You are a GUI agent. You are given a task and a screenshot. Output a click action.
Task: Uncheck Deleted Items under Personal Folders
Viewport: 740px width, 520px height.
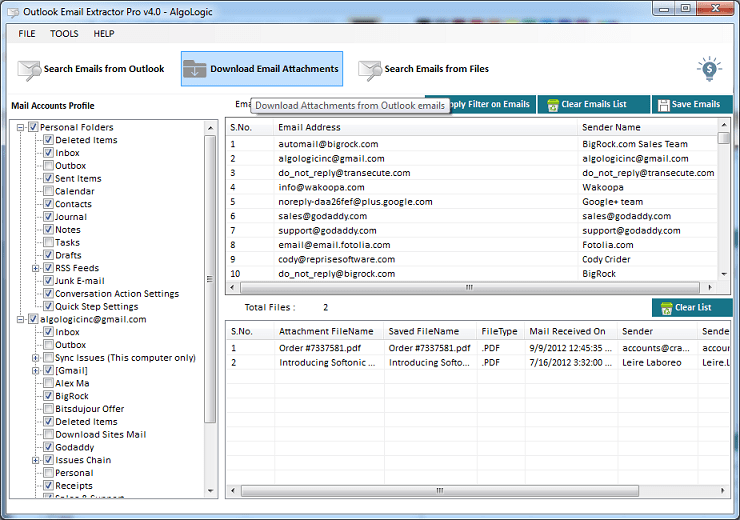[48, 140]
